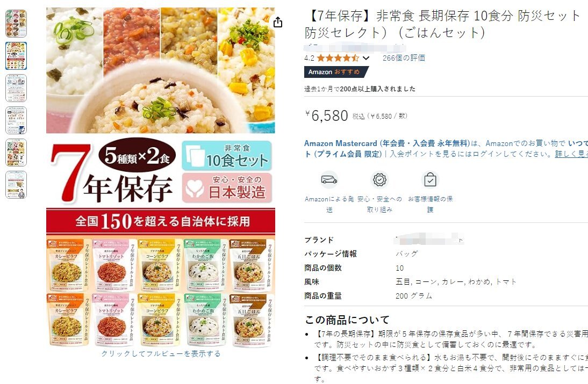The height and width of the screenshot is (384, 588).
Task: Click the star rating icons
Action: (x=338, y=58)
